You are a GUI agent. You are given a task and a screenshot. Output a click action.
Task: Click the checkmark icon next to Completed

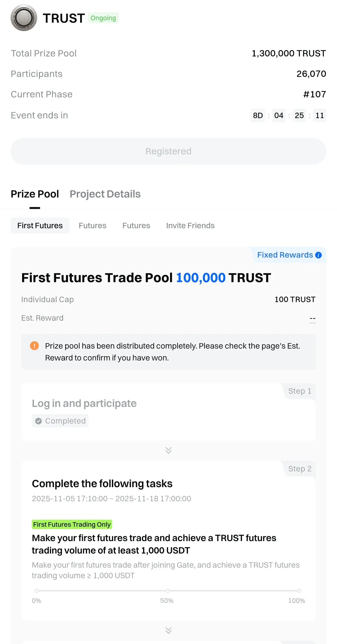click(x=38, y=421)
